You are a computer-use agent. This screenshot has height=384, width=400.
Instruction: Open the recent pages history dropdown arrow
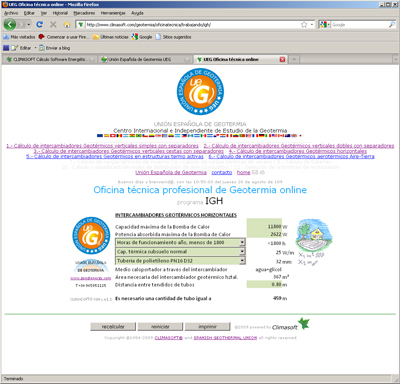coord(29,25)
